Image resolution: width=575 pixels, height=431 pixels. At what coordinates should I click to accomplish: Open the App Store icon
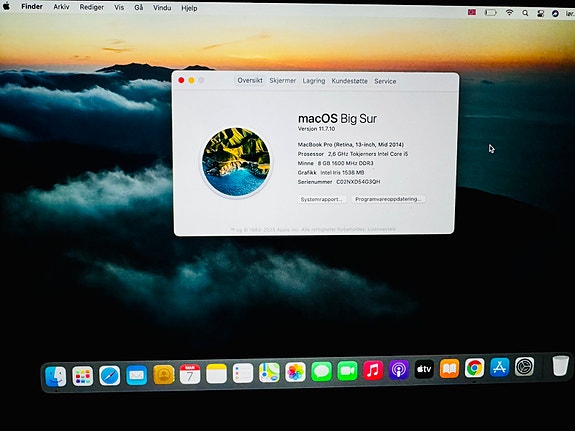(499, 367)
